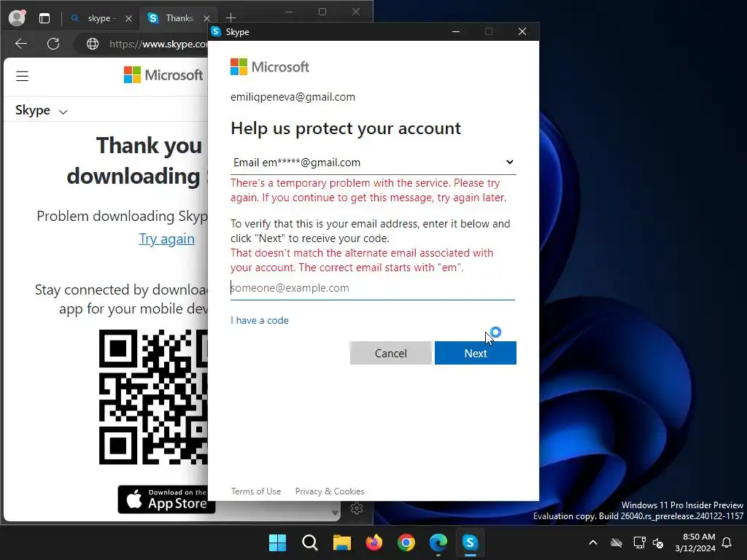Close the 'skype -' browser tab
747x560 pixels.
pos(128,18)
